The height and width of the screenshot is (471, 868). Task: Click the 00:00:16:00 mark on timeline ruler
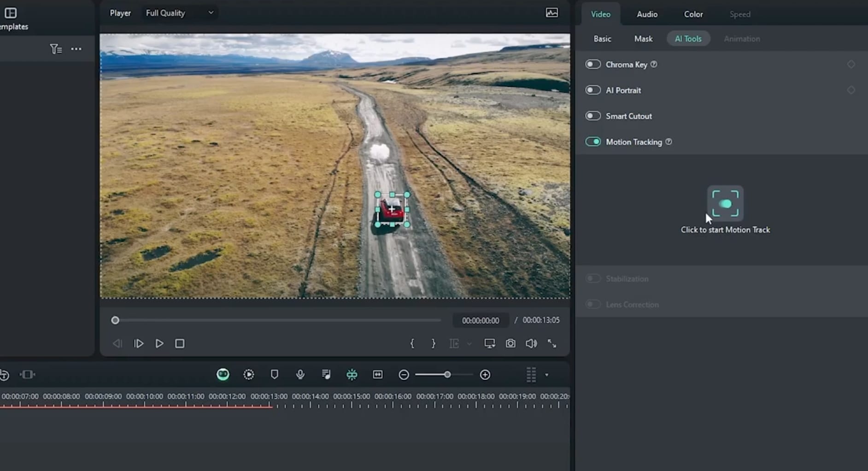click(393, 396)
